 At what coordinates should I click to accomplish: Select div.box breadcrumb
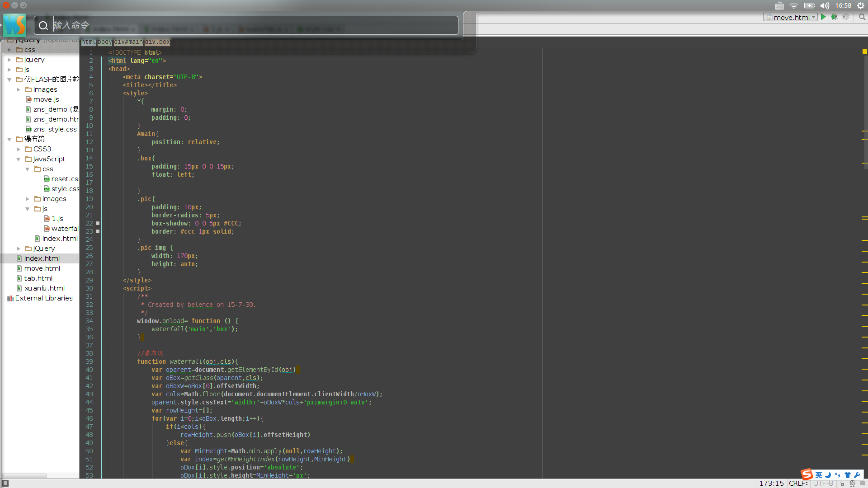pyautogui.click(x=157, y=42)
